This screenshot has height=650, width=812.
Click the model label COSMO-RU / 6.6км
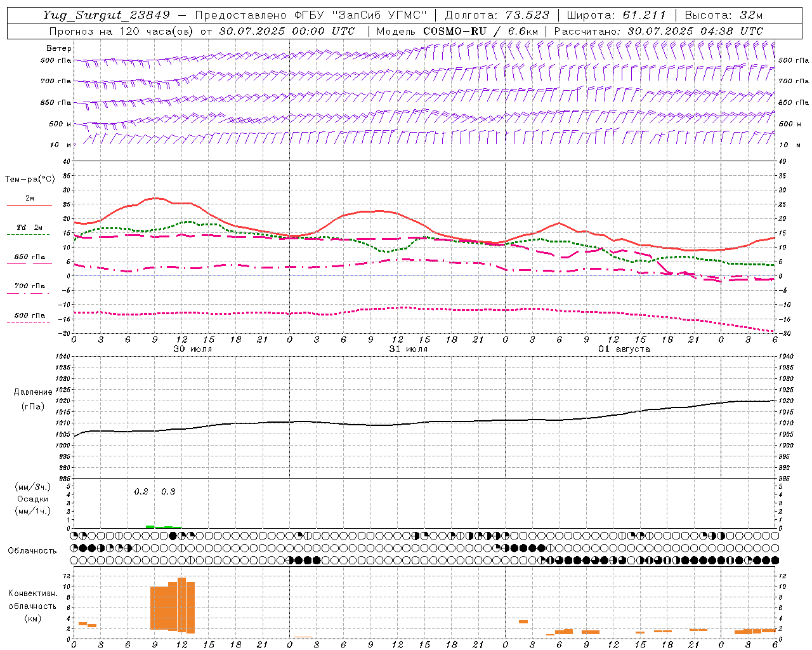pos(480,31)
